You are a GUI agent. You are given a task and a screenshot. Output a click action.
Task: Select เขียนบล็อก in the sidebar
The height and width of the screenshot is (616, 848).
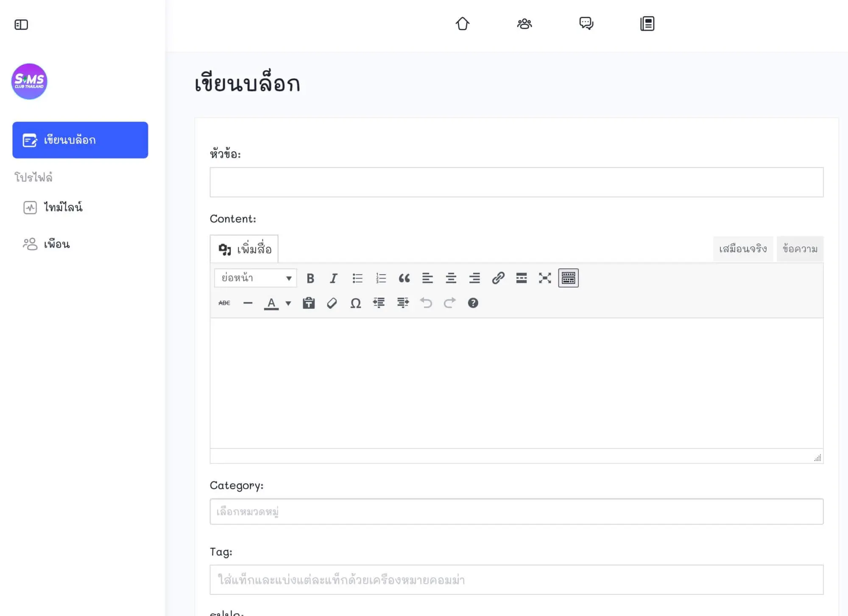click(x=80, y=140)
